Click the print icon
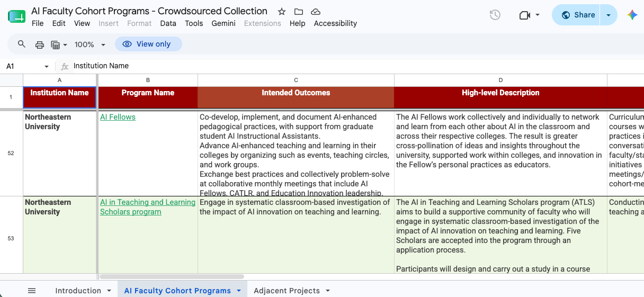Image resolution: width=644 pixels, height=297 pixels. [x=40, y=44]
